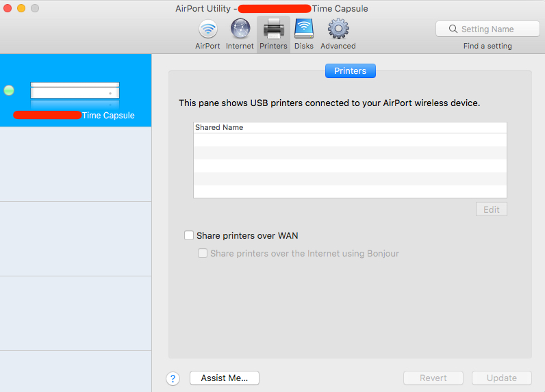Enable Share printers over WAN
This screenshot has width=545, height=392.
189,235
